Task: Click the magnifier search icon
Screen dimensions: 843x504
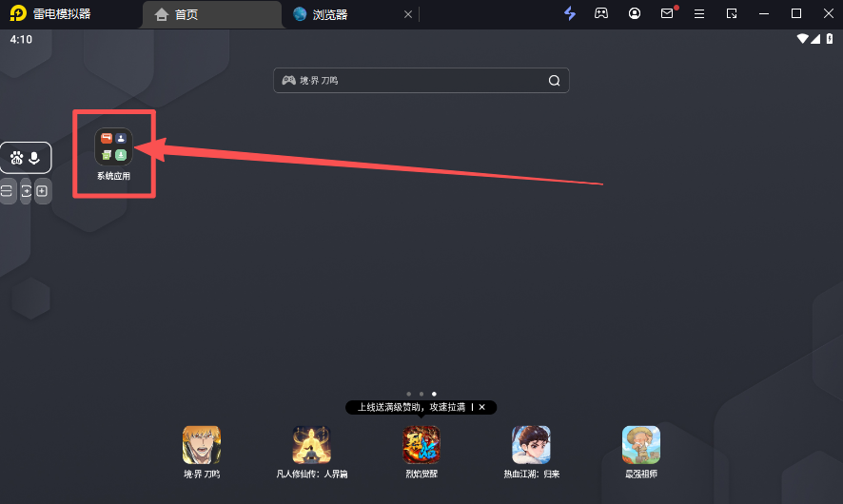Action: [555, 81]
